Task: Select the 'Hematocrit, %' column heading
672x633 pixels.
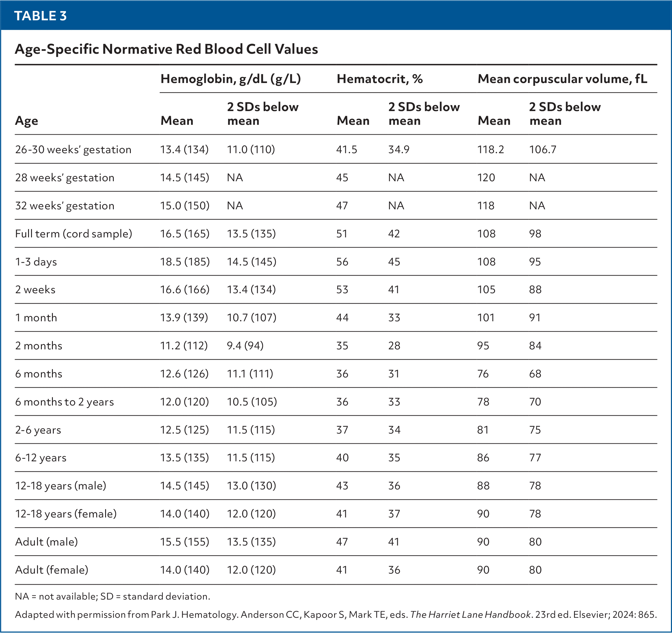Action: click(380, 79)
